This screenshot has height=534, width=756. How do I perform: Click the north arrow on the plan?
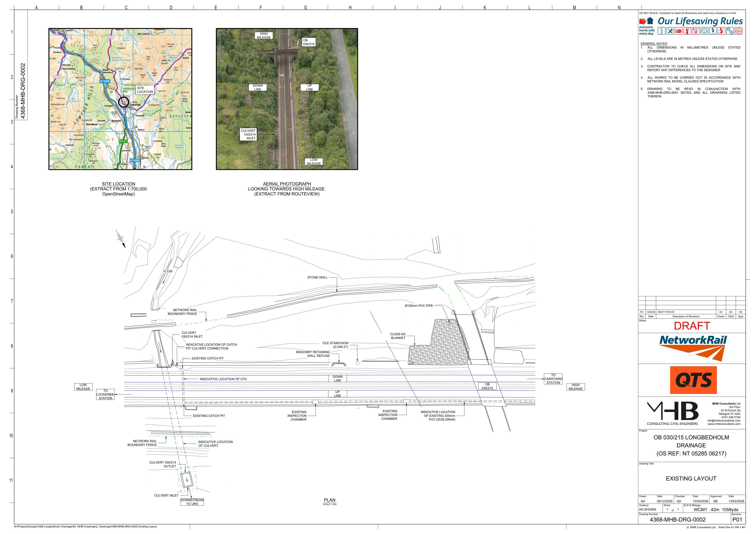tap(121, 239)
